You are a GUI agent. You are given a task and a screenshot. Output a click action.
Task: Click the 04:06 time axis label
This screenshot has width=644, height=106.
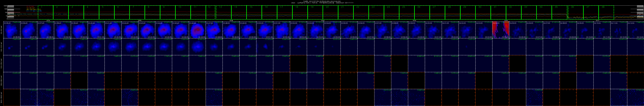[x=506, y=20]
